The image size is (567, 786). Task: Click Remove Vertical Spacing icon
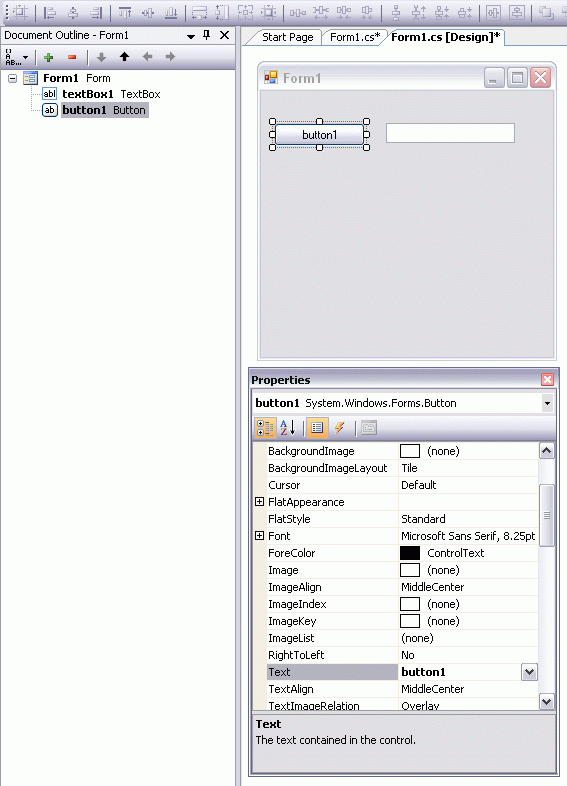[465, 12]
